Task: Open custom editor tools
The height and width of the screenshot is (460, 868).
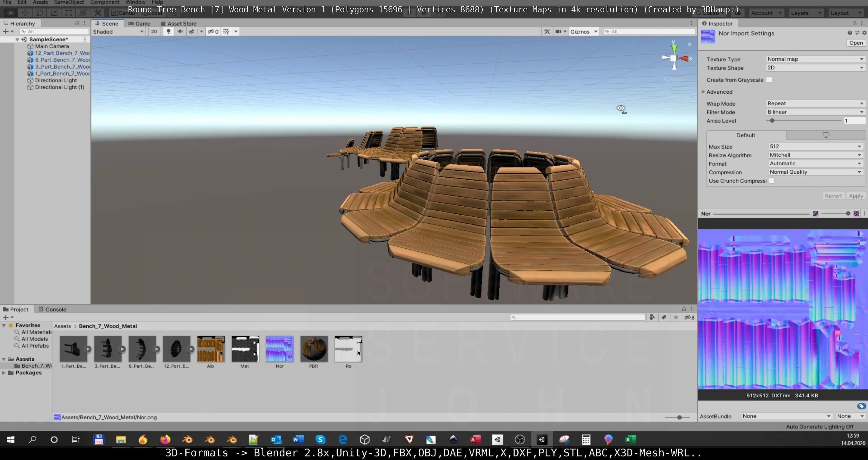Action: click(x=98, y=13)
